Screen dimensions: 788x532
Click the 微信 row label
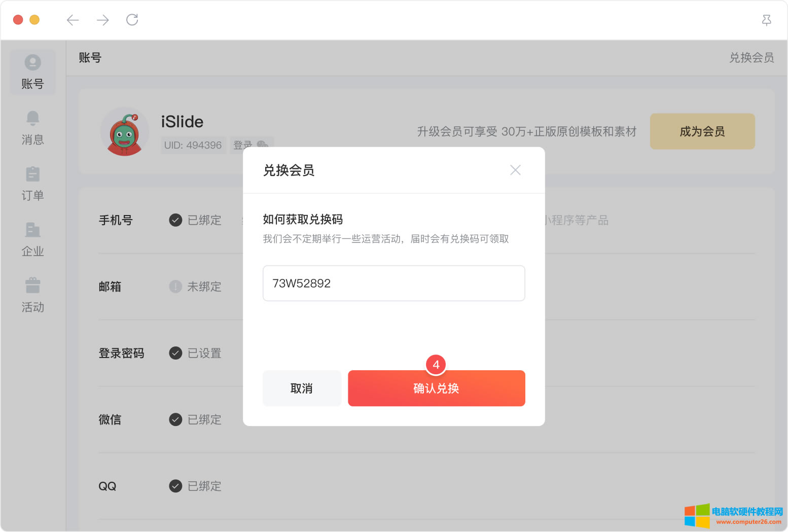click(110, 419)
